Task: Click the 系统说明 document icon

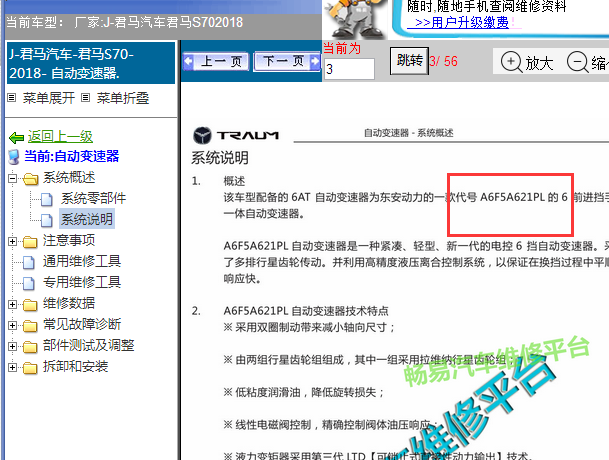Action: [x=47, y=220]
